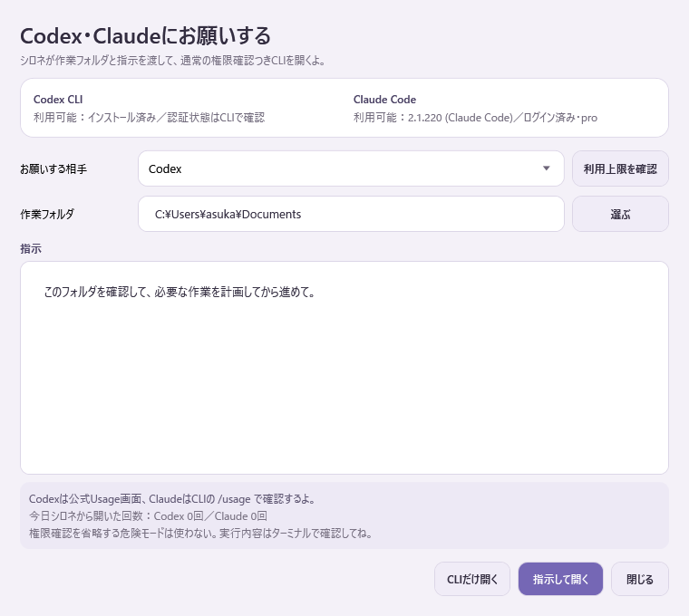
Task: Click the 指示 label above the text area
Action: [x=31, y=248]
